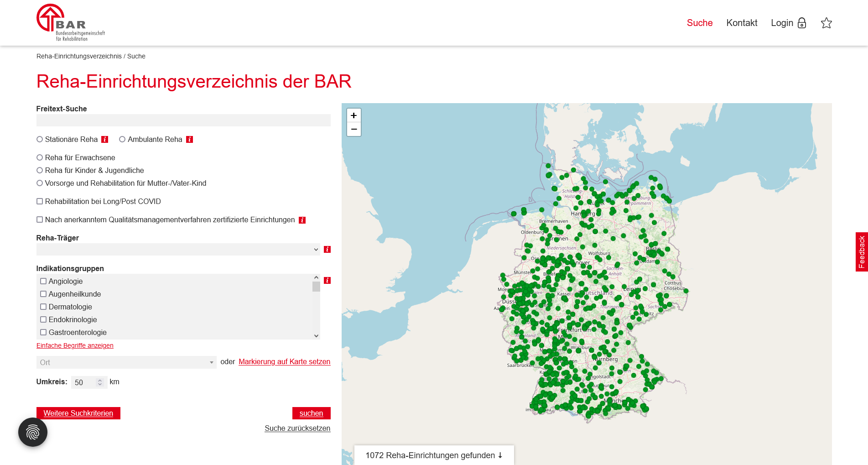Click the Reha-Einrichtungsverzeichnis breadcrumb

click(x=79, y=56)
